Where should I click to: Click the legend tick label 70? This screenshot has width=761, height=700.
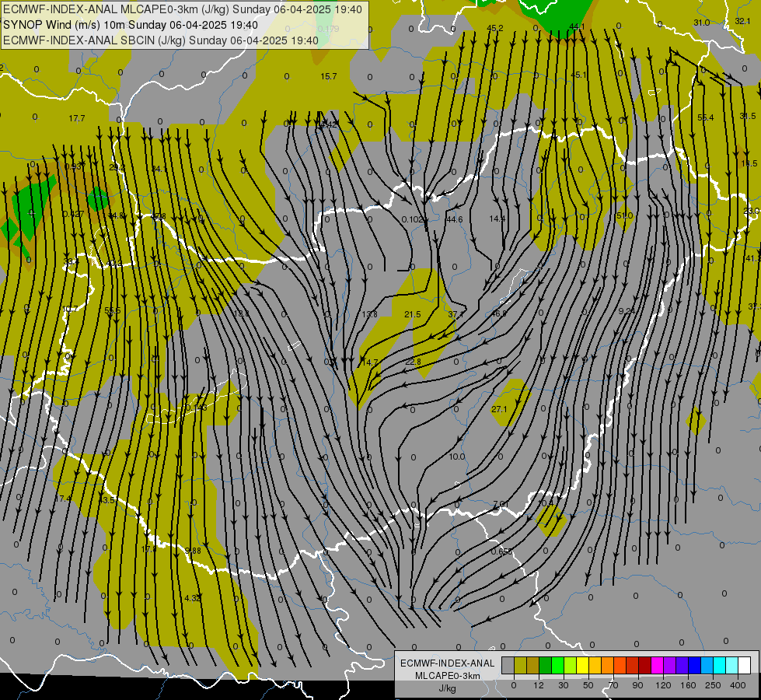click(613, 685)
